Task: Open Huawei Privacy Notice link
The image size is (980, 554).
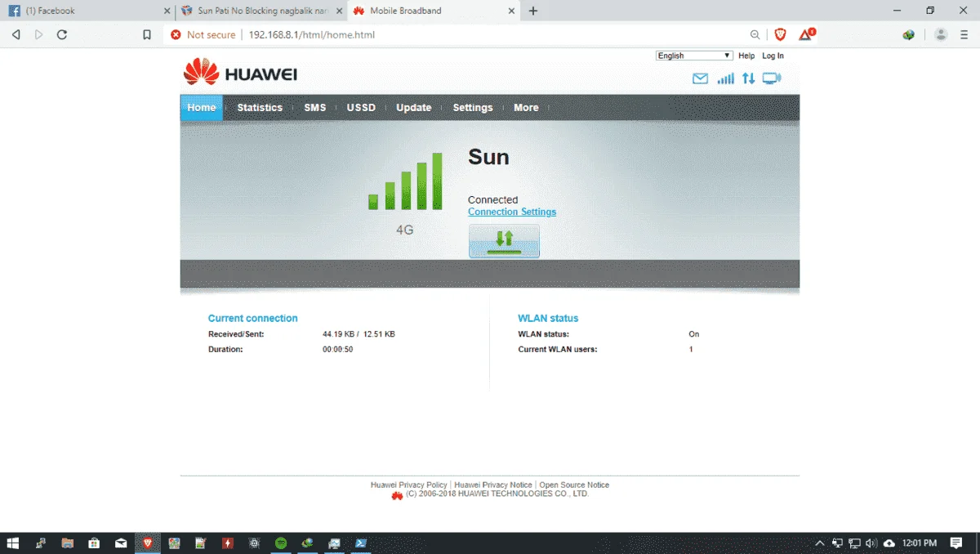Action: point(493,485)
